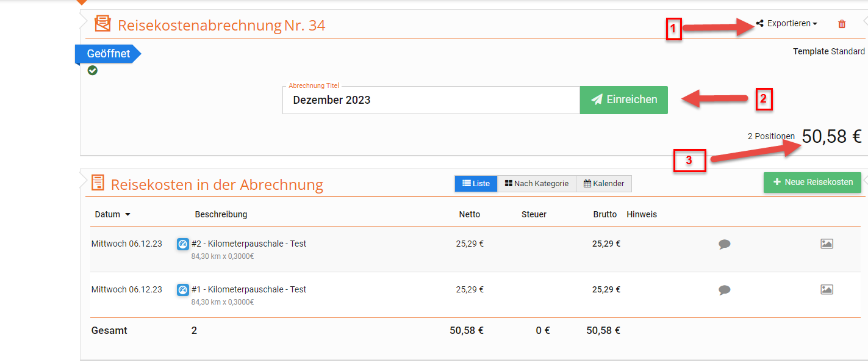View receipt image for entry #2
The width and height of the screenshot is (868, 362).
coord(827,244)
